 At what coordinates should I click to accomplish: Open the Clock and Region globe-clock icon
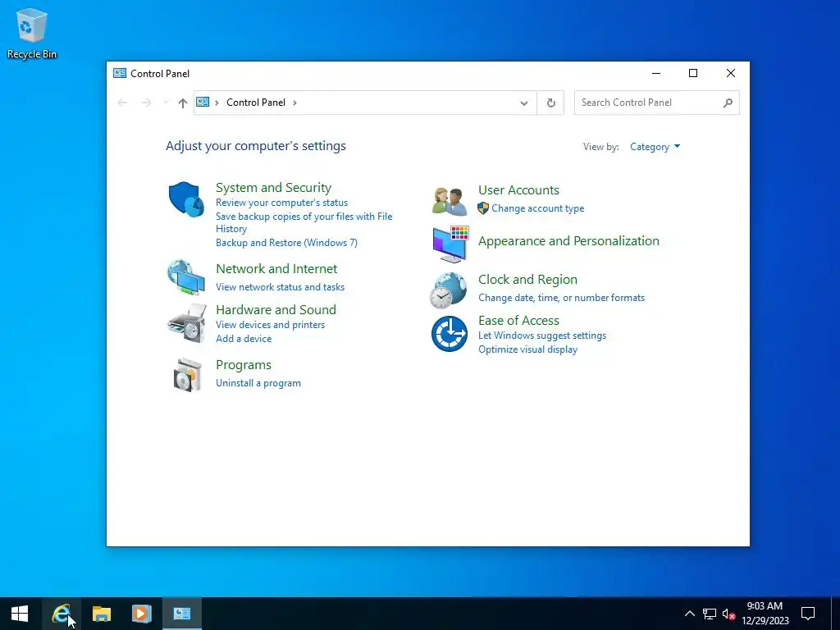[x=449, y=290]
